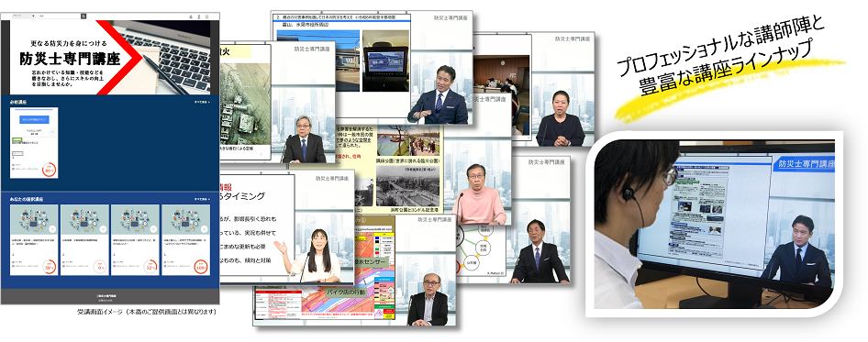Screen dimensions: 868x342
Task: Open the course thumbnail with 0% progress
Action: tap(84, 220)
